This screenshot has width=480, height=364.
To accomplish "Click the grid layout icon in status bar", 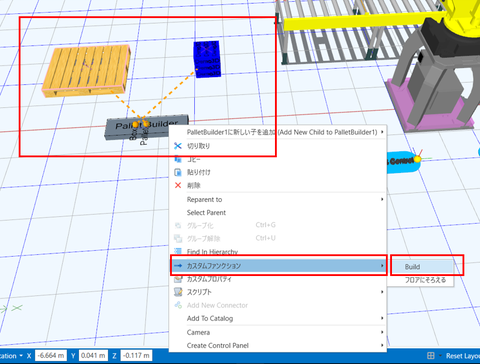I will coord(431,356).
